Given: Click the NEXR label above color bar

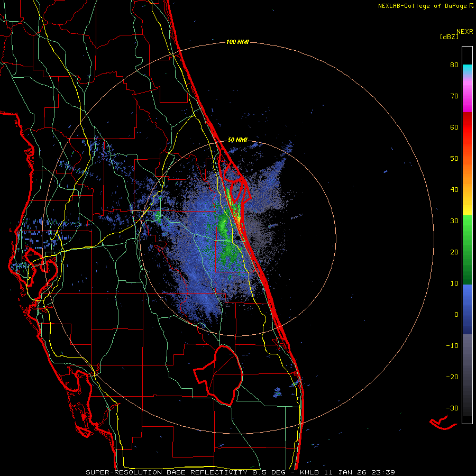Looking at the screenshot, I should coord(464,32).
